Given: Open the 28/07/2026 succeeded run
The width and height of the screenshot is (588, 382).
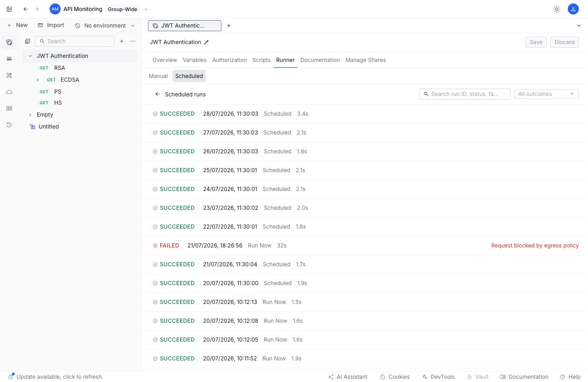Looking at the screenshot, I should coord(365,114).
